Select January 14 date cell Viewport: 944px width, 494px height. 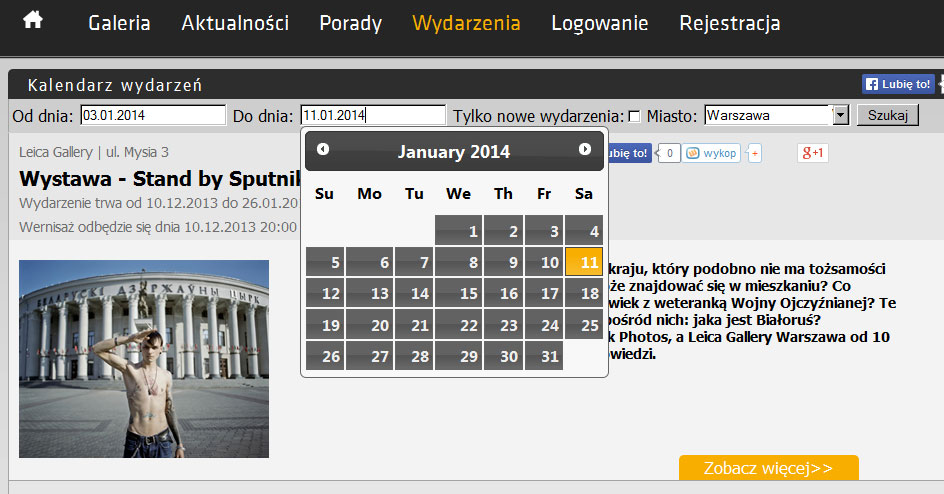click(414, 293)
